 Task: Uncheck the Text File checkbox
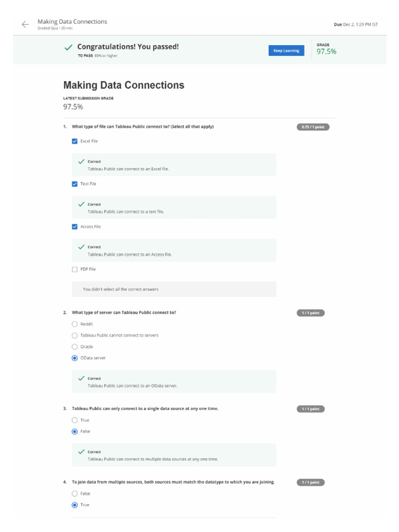tap(75, 184)
